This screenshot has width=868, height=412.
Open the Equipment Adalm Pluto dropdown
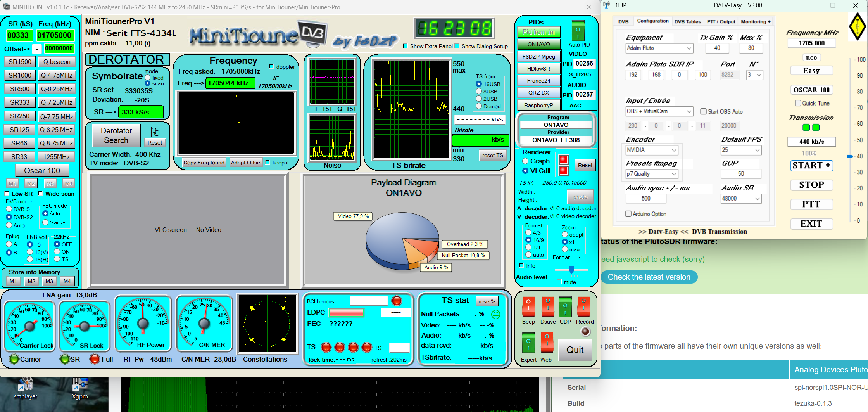[659, 48]
